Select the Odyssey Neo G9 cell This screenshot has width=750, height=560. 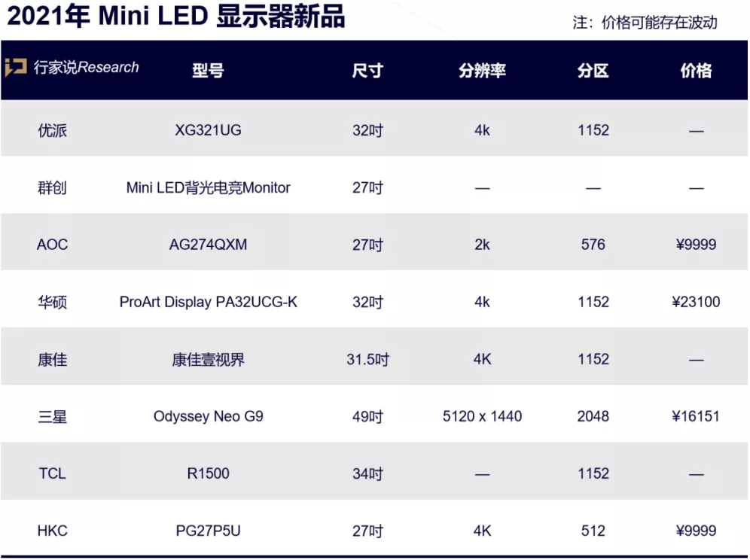[208, 416]
